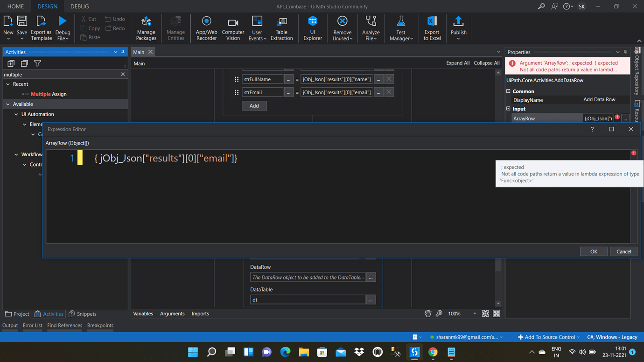
Task: Toggle overview panel icon
Action: pos(497,313)
